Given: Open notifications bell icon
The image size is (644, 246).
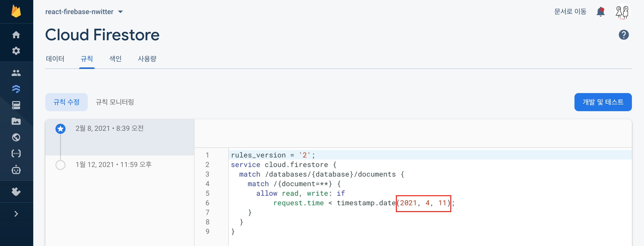Looking at the screenshot, I should pyautogui.click(x=601, y=12).
